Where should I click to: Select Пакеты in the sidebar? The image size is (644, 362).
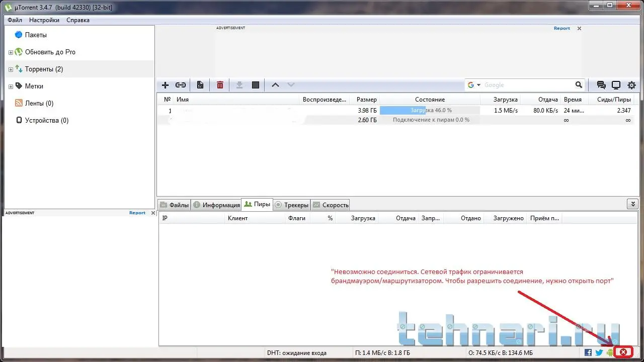[x=36, y=35]
